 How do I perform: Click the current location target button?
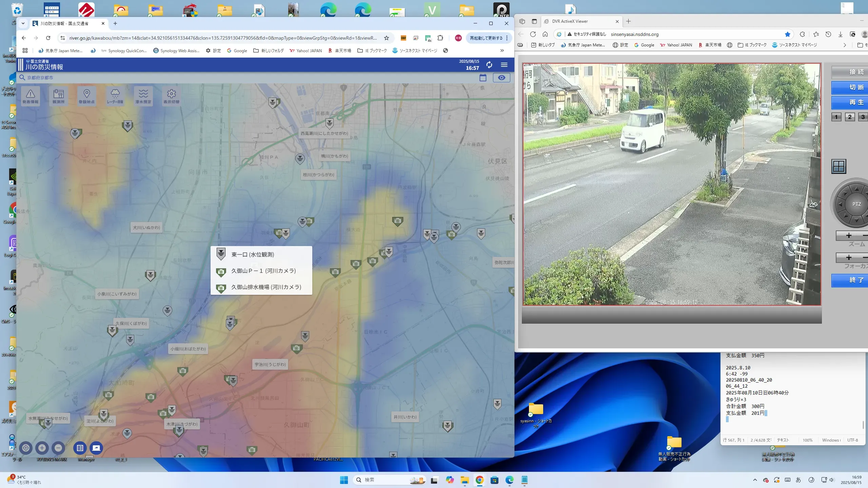click(26, 448)
